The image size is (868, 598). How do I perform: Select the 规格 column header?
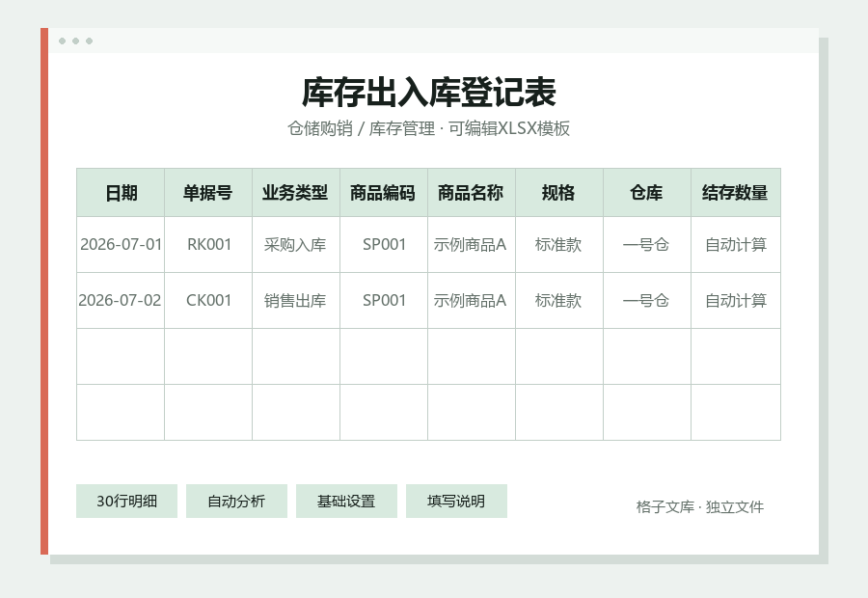pyautogui.click(x=559, y=193)
